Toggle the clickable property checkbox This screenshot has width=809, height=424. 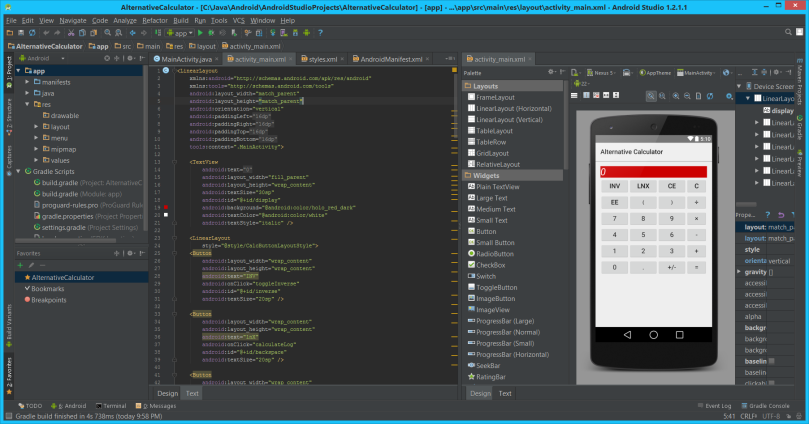[772, 383]
